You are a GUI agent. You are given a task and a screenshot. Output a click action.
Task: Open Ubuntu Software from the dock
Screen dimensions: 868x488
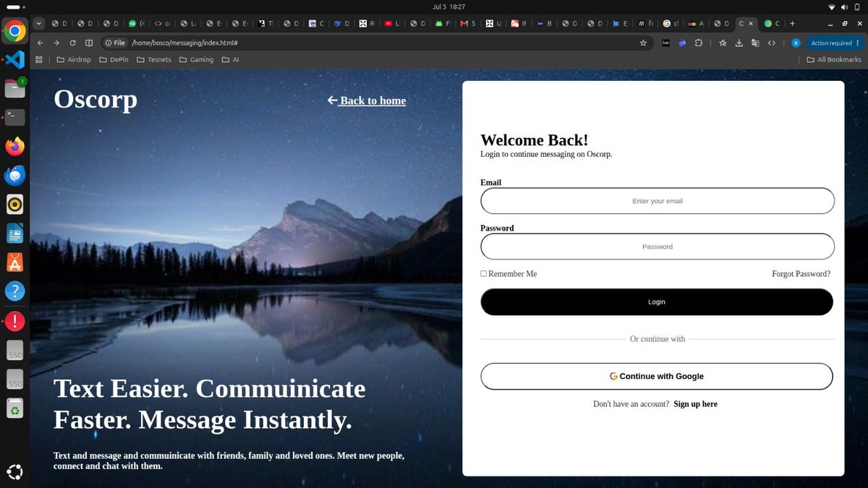pyautogui.click(x=14, y=262)
